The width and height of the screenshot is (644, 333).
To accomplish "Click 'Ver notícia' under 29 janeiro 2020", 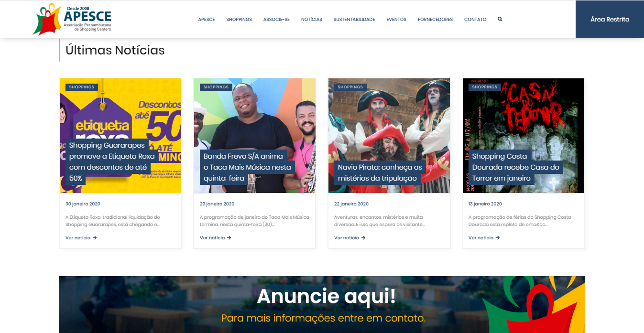I will coord(216,238).
